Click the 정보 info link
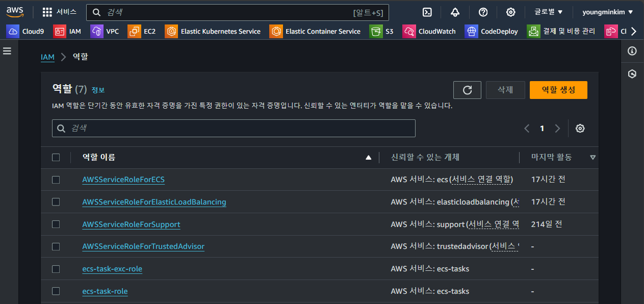The width and height of the screenshot is (644, 304). click(98, 90)
